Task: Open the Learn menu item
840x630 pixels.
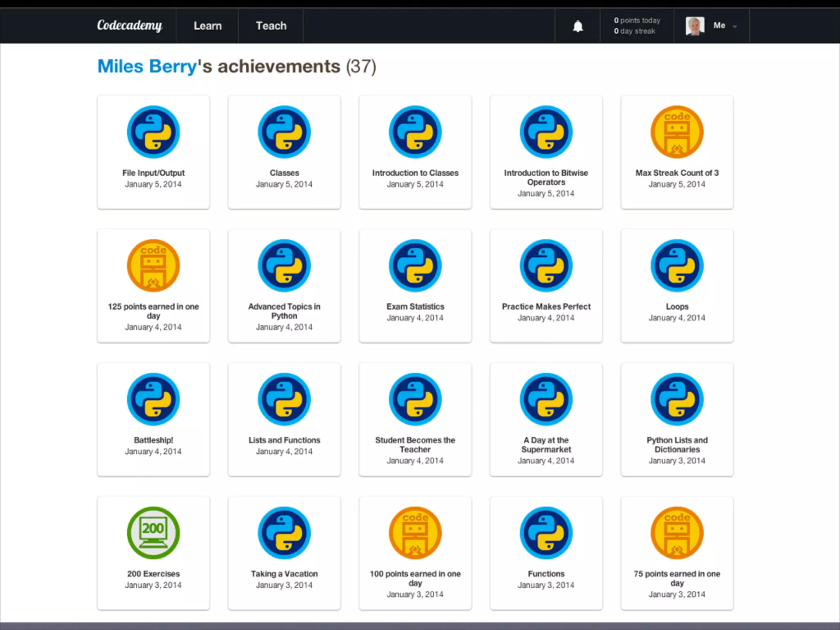Action: 208,26
